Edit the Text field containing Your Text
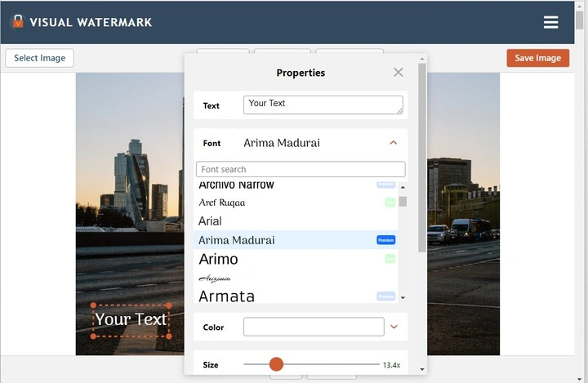Screen dimensions: 588x383 pos(323,105)
